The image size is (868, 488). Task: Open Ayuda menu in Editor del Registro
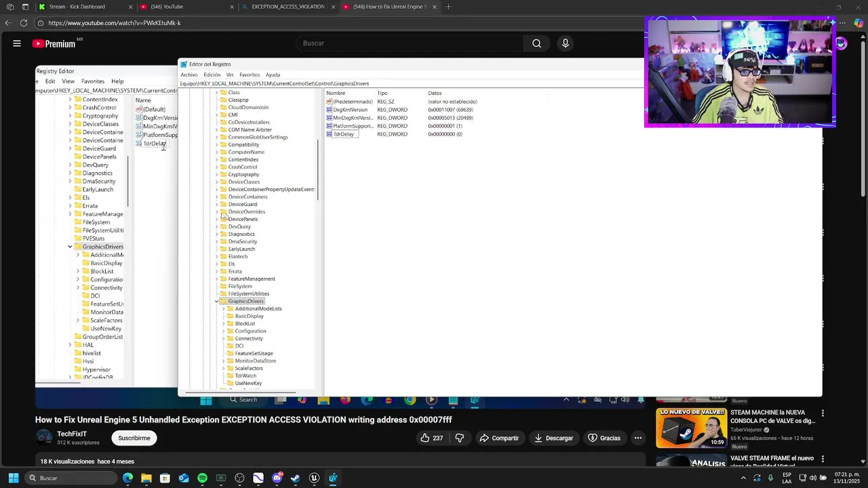pos(273,75)
